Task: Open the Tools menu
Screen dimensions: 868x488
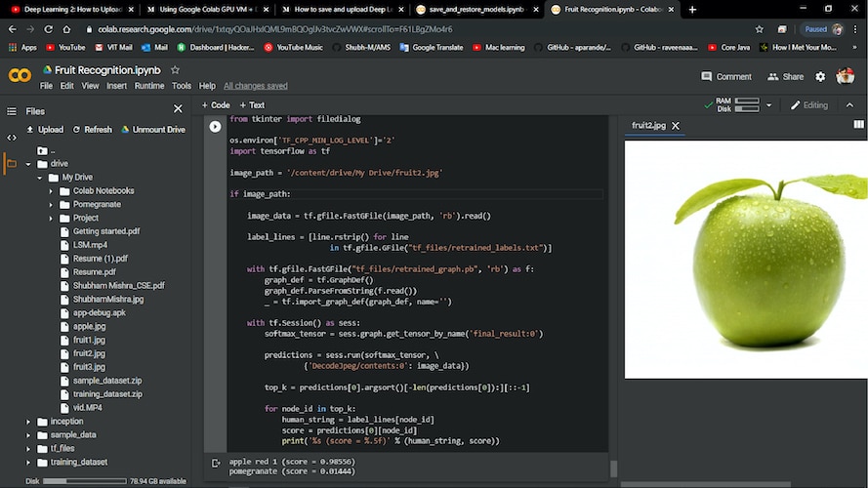Action: [182, 86]
